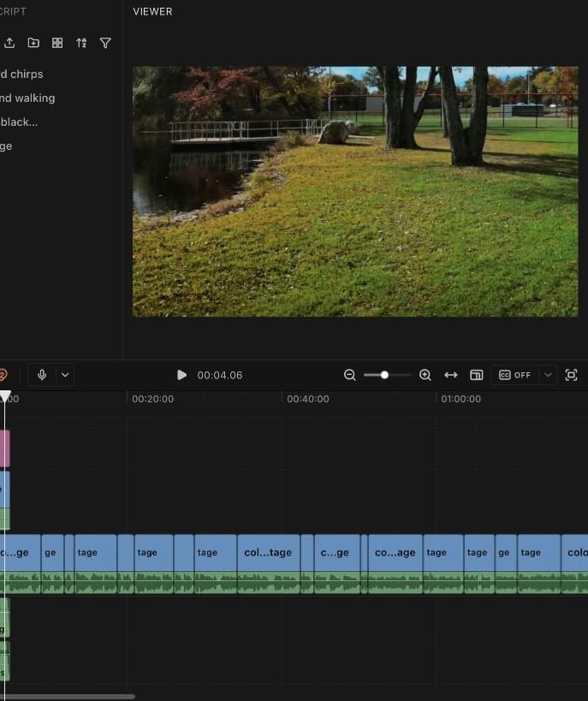This screenshot has height=701, width=588.
Task: Click the fullscreen frame icon
Action: click(x=571, y=375)
